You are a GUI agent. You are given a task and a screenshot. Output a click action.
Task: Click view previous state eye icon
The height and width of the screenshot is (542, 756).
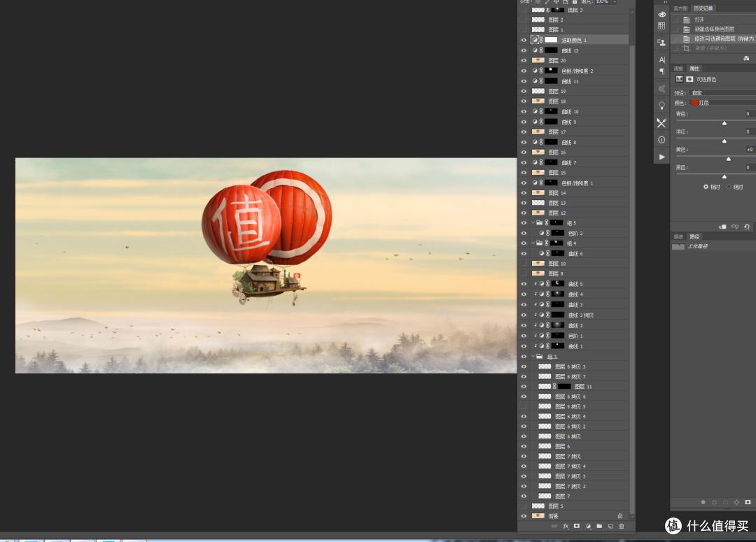(x=735, y=227)
